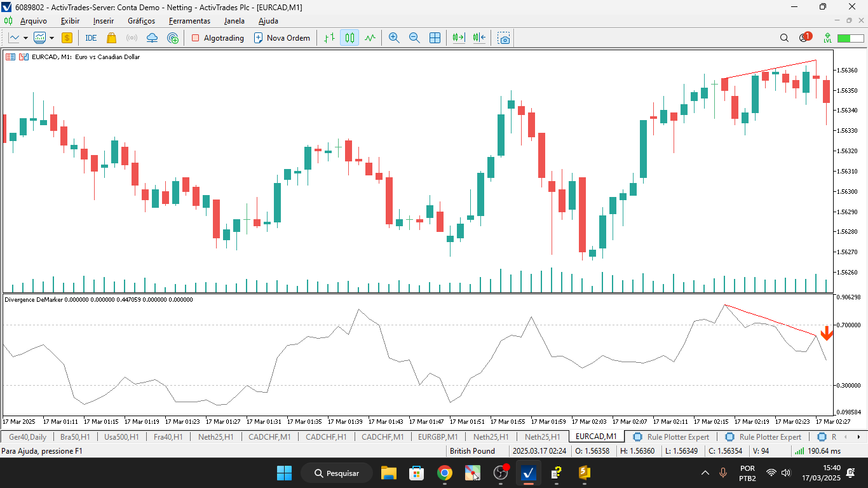Switch to the EURGBP,M1 tab

(438, 437)
